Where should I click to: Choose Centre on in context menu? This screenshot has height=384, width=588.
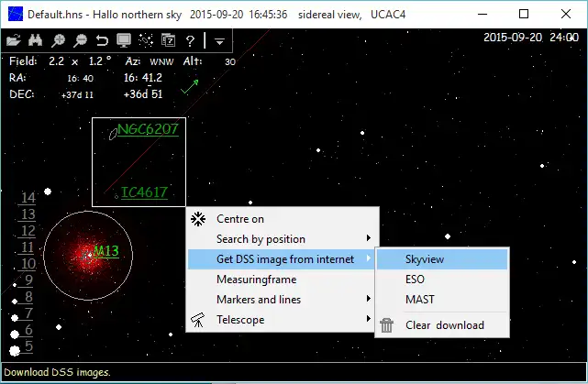tap(283, 219)
